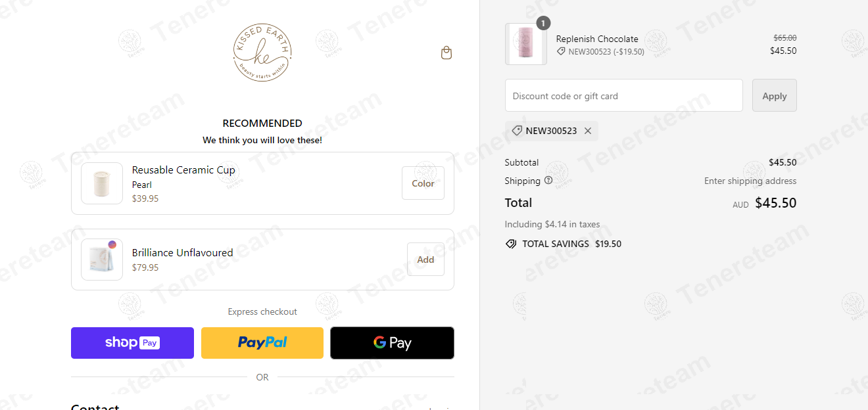Click the Kissed Earth logo
The height and width of the screenshot is (410, 868).
(x=262, y=53)
